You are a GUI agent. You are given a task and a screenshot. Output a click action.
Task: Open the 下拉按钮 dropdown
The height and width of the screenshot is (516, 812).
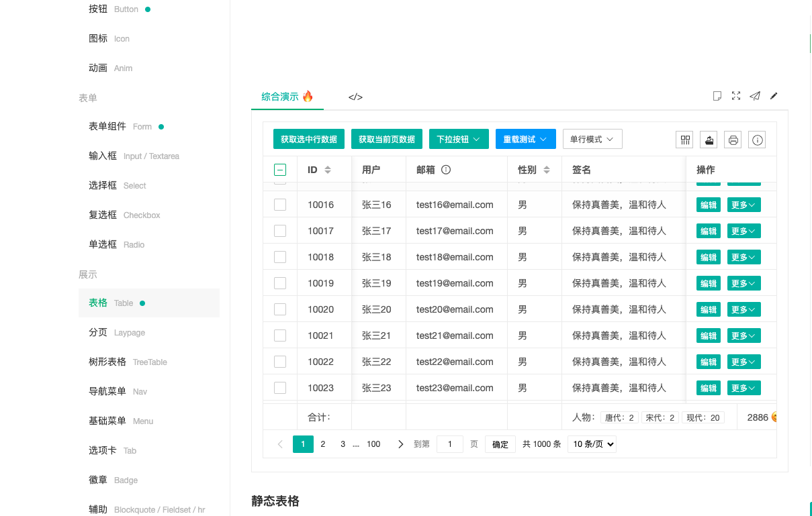[x=459, y=139]
